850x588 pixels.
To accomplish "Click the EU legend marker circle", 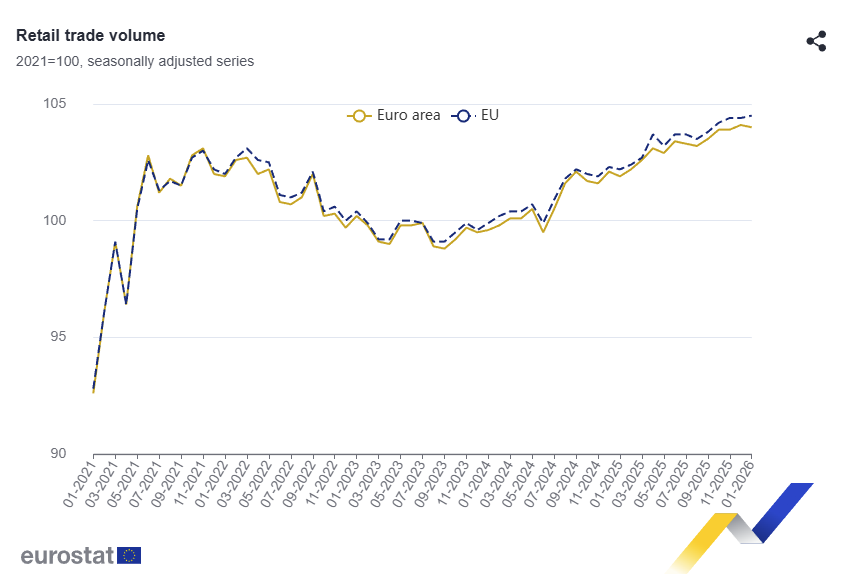I will [463, 116].
